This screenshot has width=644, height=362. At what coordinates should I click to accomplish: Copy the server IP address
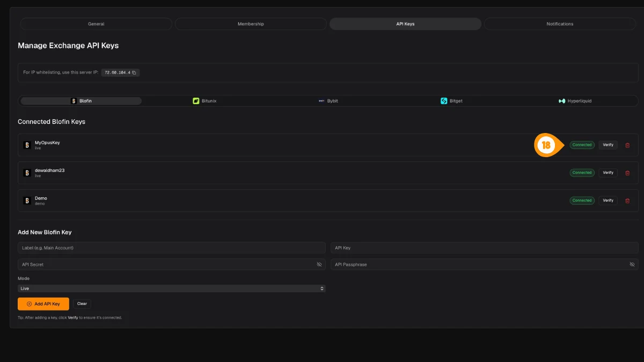click(134, 72)
